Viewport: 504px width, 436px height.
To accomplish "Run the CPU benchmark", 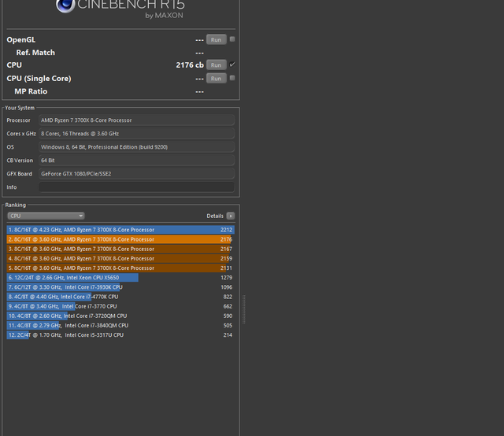I will [217, 65].
